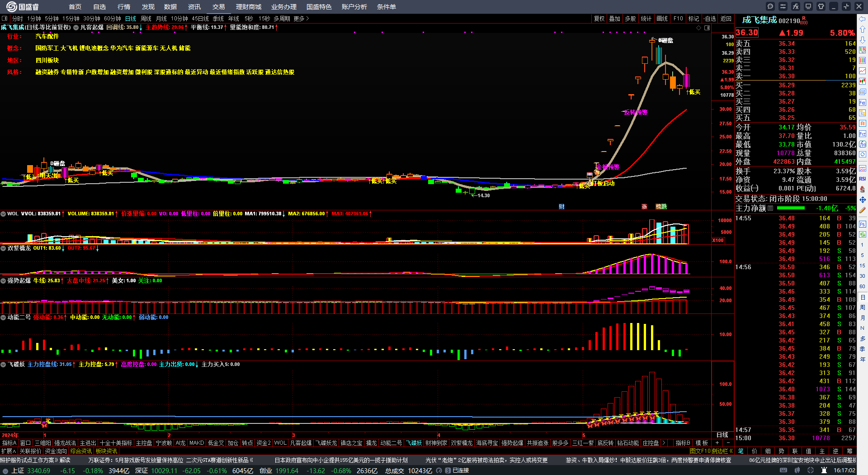Select the 日线 daily period
Image resolution: width=868 pixels, height=475 pixels.
tap(131, 19)
